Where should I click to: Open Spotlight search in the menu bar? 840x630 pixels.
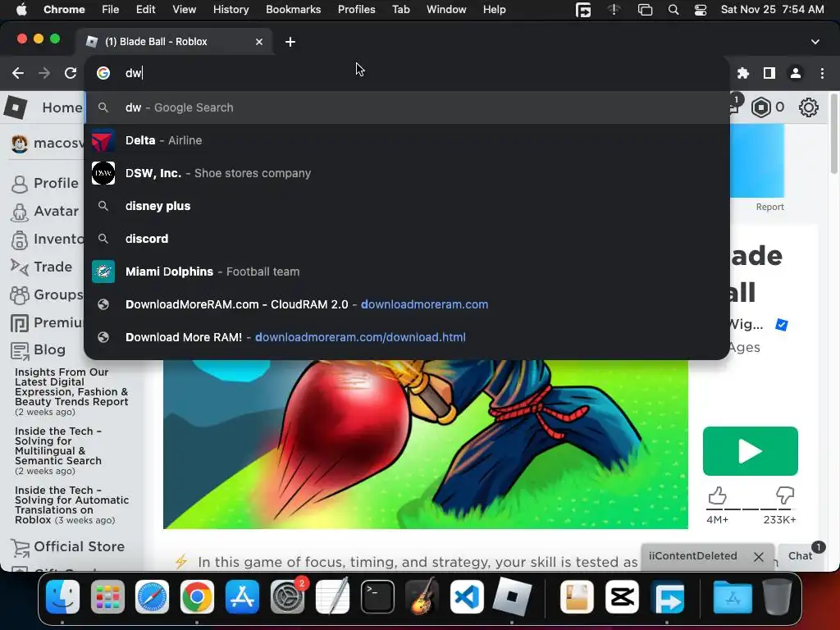click(673, 10)
